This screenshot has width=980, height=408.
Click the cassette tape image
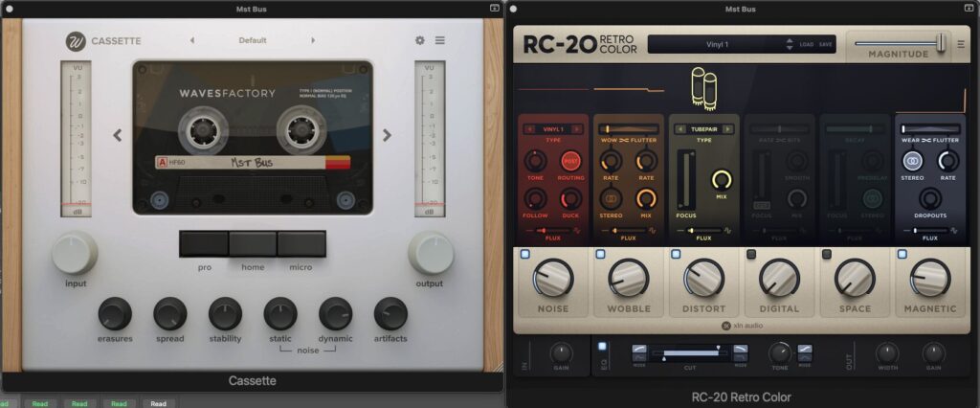tap(253, 138)
